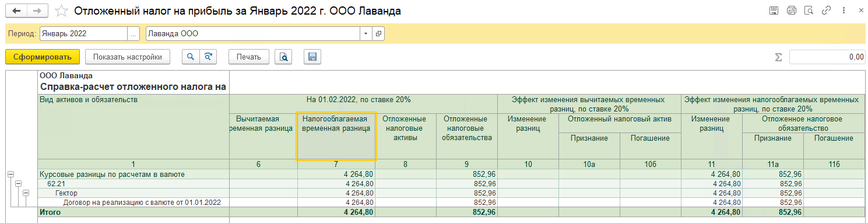The width and height of the screenshot is (868, 223).
Task: Click the back navigation arrow
Action: (16, 11)
